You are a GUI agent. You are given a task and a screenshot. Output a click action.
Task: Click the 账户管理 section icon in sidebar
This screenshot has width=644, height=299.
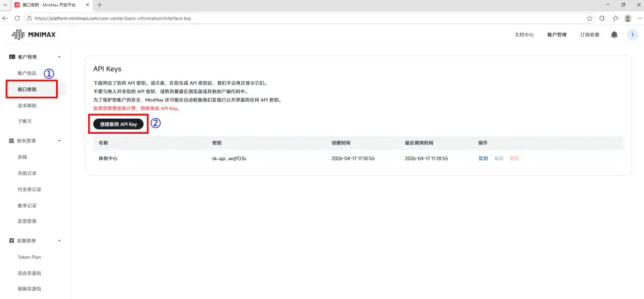[x=11, y=57]
